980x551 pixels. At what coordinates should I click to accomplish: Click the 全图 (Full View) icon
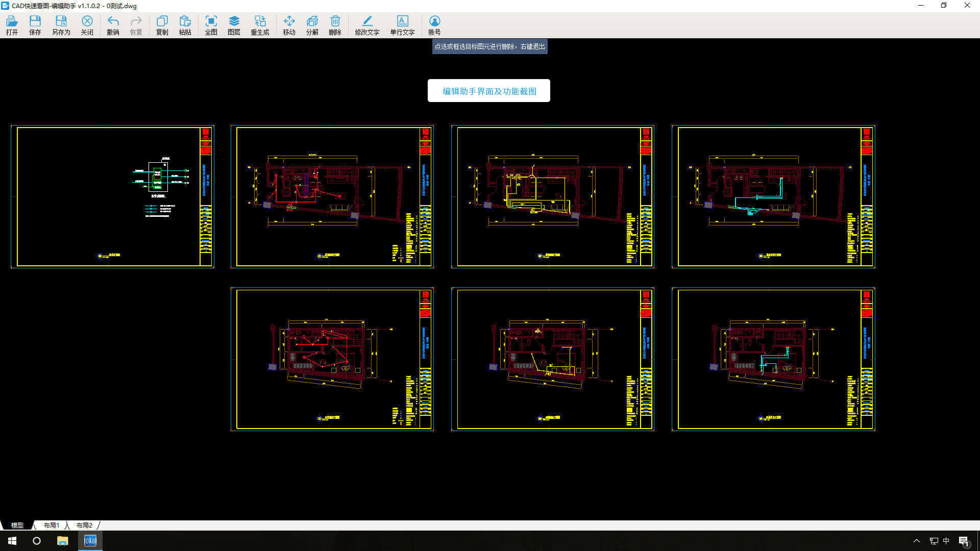tap(211, 25)
